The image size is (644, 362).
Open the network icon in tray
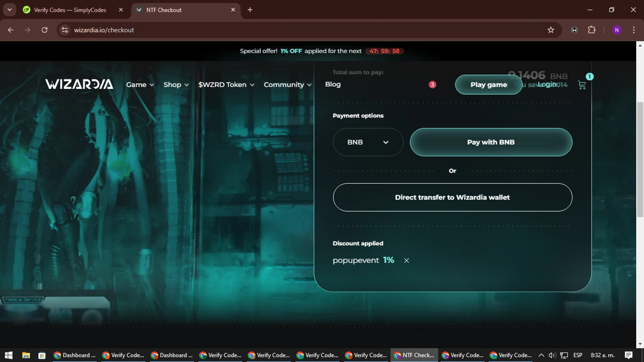tap(564, 355)
